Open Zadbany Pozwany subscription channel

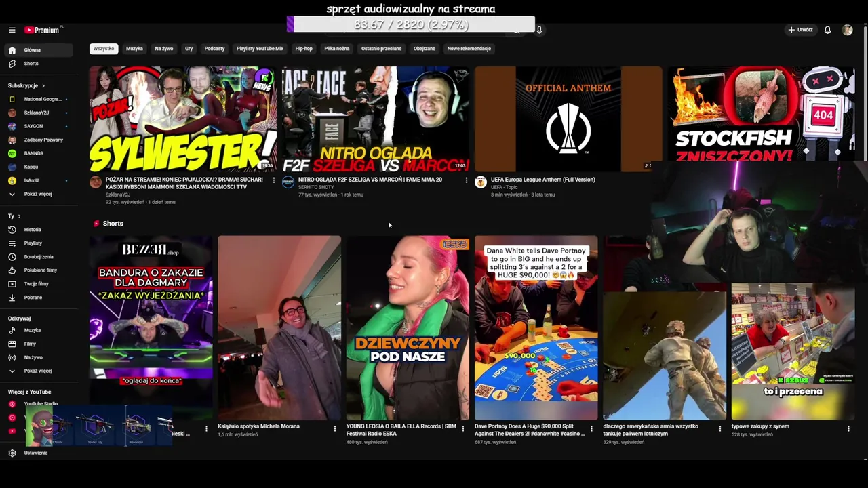pyautogui.click(x=39, y=140)
